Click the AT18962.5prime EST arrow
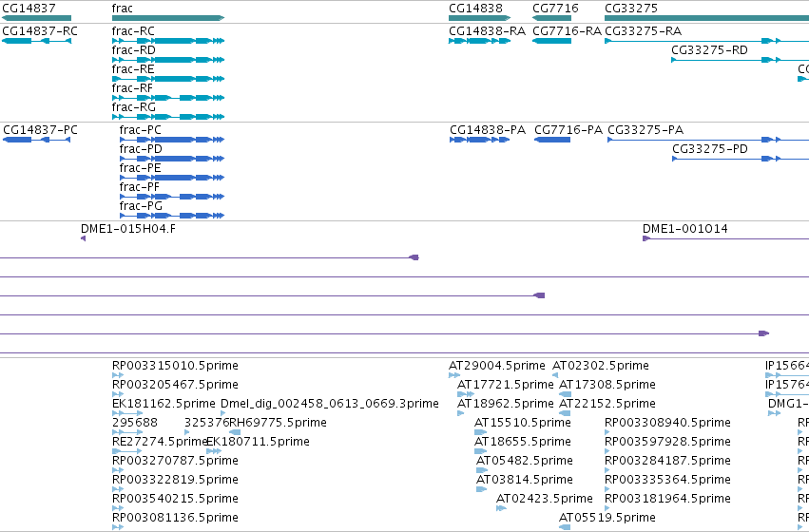 point(460,413)
